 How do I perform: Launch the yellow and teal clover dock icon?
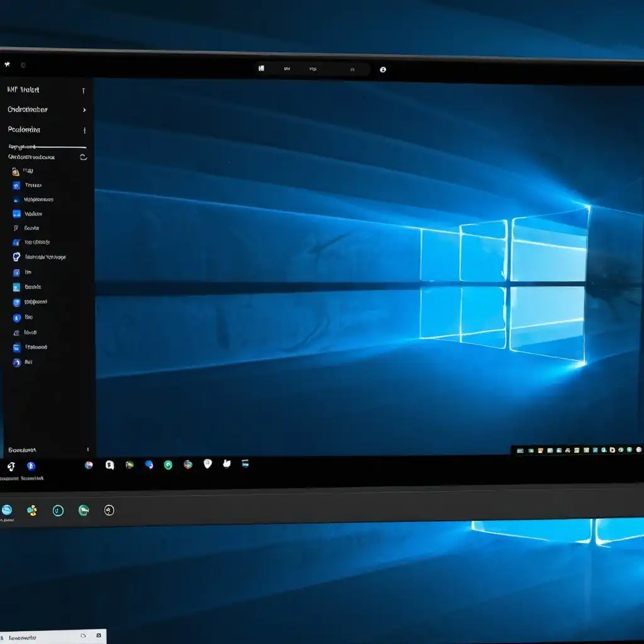[32, 511]
